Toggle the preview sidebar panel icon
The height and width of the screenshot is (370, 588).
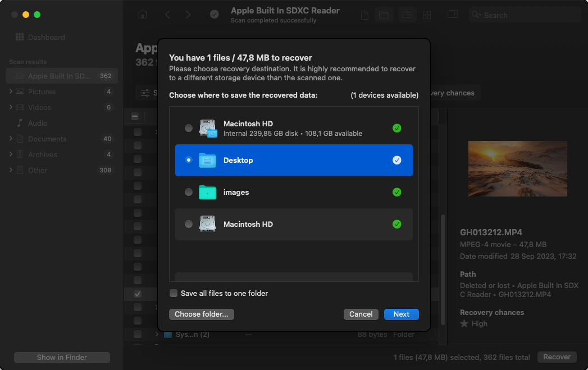click(x=453, y=15)
